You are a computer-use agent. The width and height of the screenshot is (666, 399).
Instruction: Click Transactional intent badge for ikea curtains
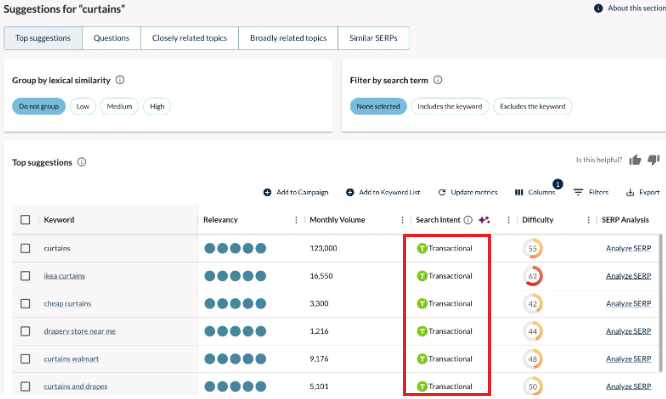[445, 276]
